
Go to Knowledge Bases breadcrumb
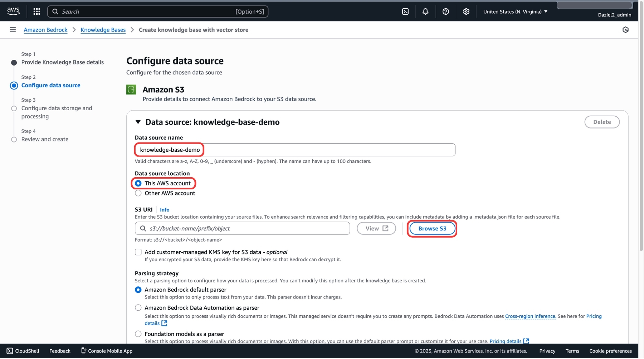[103, 30]
